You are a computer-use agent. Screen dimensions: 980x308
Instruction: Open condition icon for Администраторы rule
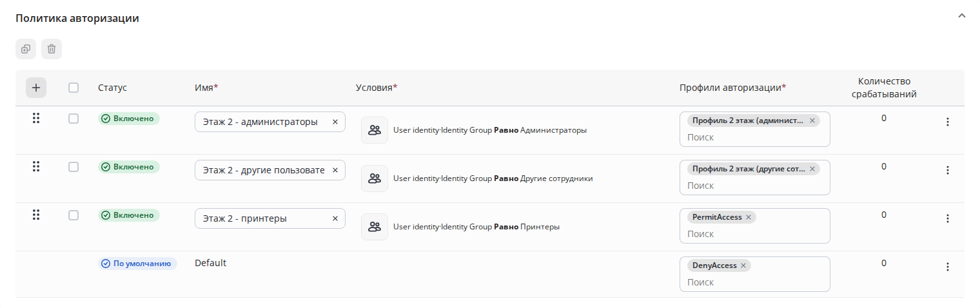coord(375,130)
